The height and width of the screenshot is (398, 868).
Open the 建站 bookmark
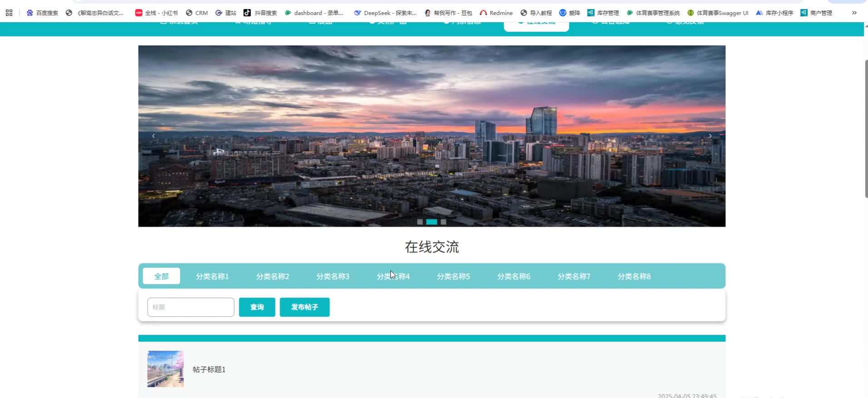226,13
